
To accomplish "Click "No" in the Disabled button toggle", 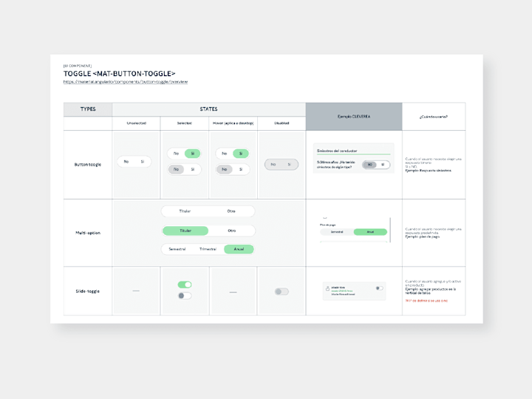I will point(273,164).
